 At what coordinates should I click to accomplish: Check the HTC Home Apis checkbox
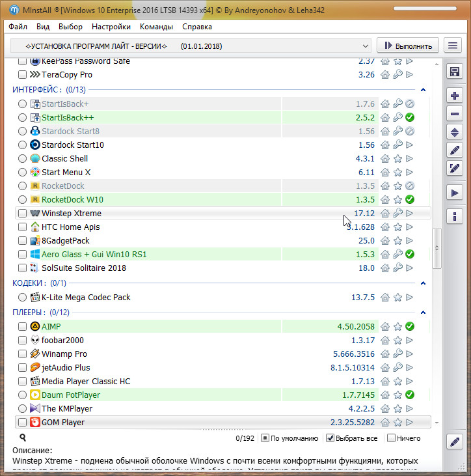22,227
